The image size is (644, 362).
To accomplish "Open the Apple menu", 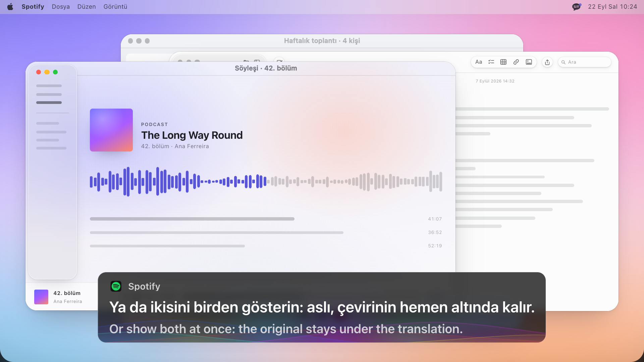I will pyautogui.click(x=10, y=7).
